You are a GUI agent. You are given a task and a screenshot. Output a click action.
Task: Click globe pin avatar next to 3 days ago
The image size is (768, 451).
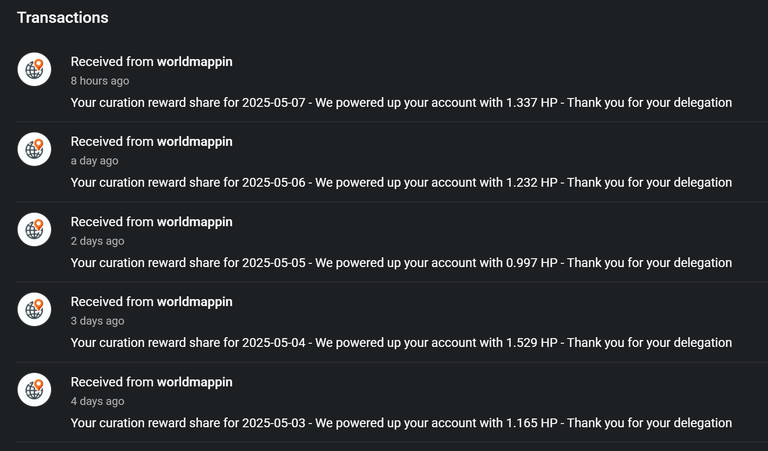pyautogui.click(x=34, y=309)
